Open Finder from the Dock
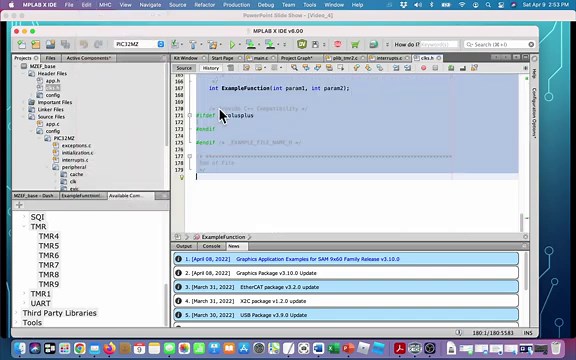576x360 pixels. 20,348
